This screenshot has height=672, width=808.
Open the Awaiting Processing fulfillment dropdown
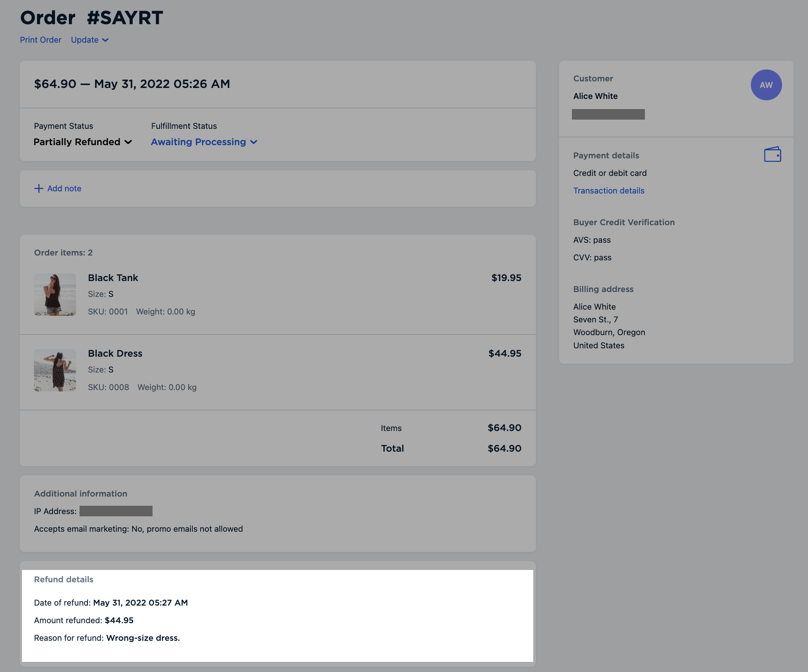coord(204,142)
